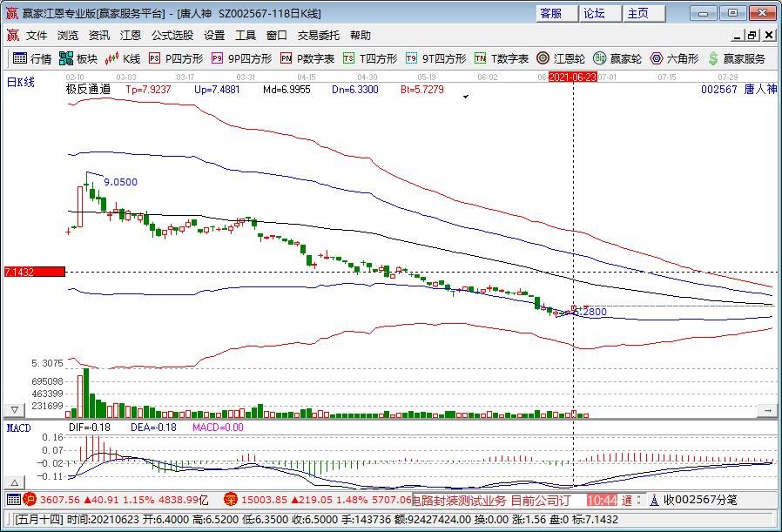The image size is (782, 532).
Task: Open the P四方形 tool
Action: [x=176, y=59]
